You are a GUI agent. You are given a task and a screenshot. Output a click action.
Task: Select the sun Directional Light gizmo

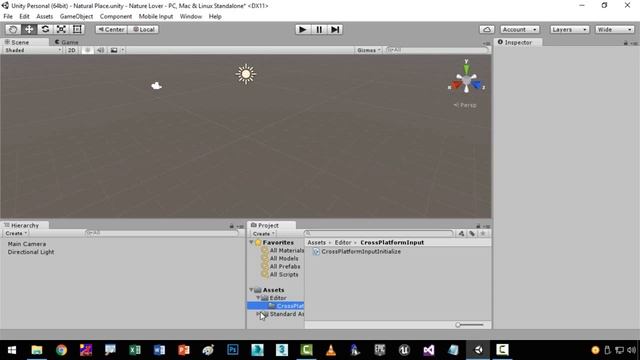246,74
